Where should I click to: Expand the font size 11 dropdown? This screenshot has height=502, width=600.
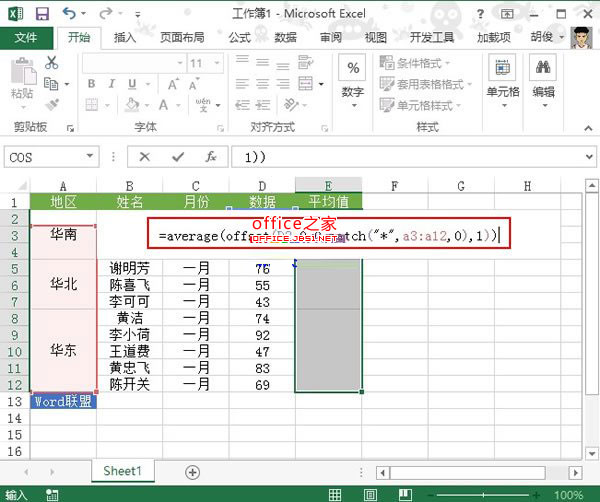[217, 63]
